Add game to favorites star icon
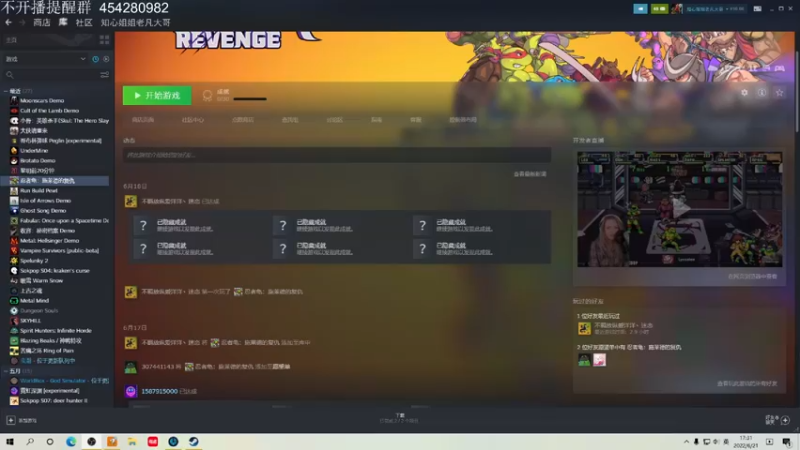 coord(779,93)
